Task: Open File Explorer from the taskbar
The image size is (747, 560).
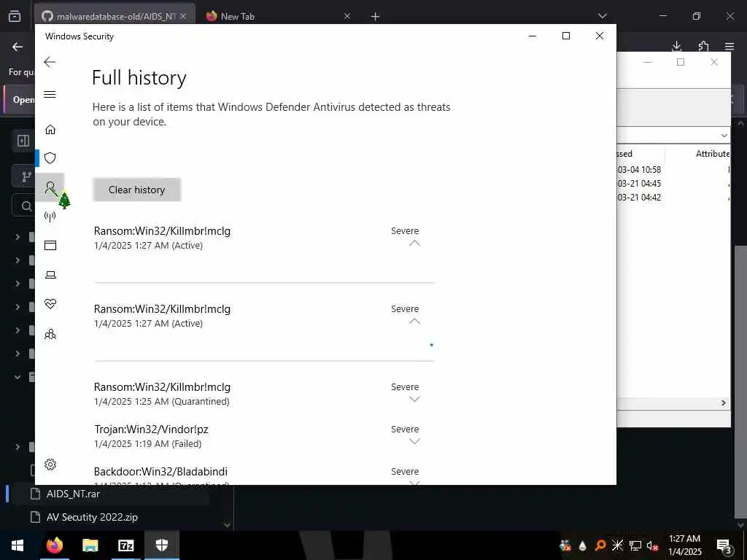Action: [x=90, y=545]
